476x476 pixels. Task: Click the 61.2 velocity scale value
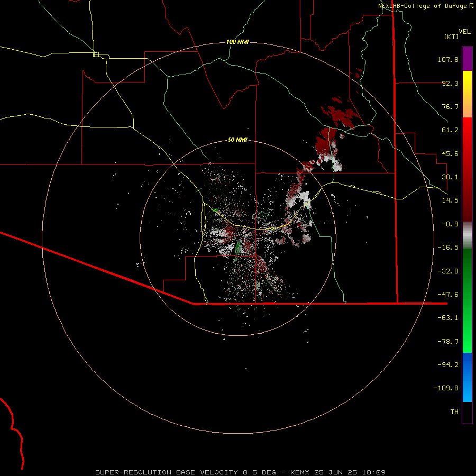(x=450, y=130)
